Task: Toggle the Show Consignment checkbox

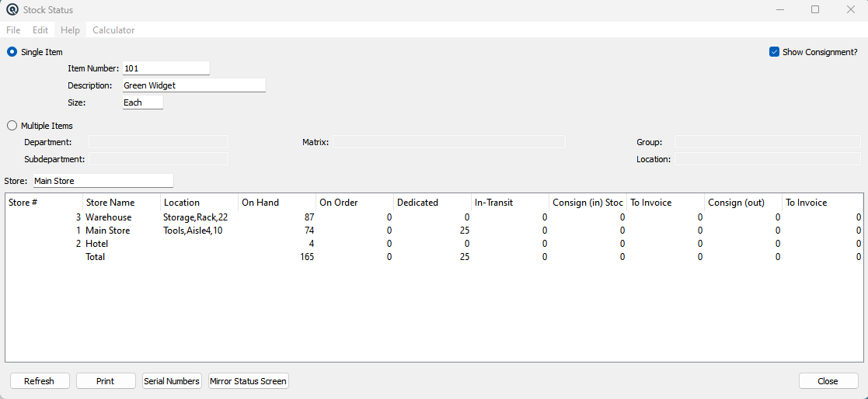Action: pyautogui.click(x=775, y=52)
